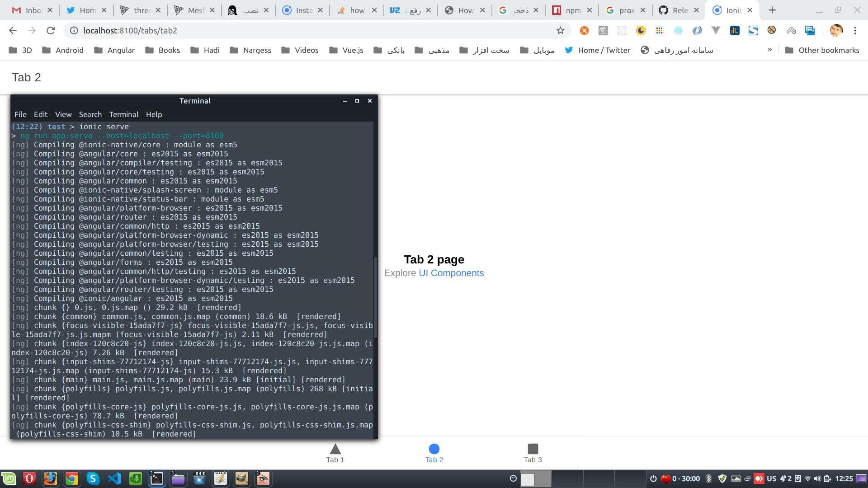Image resolution: width=868 pixels, height=488 pixels.
Task: Open the Terminal window Search menu
Action: (90, 114)
